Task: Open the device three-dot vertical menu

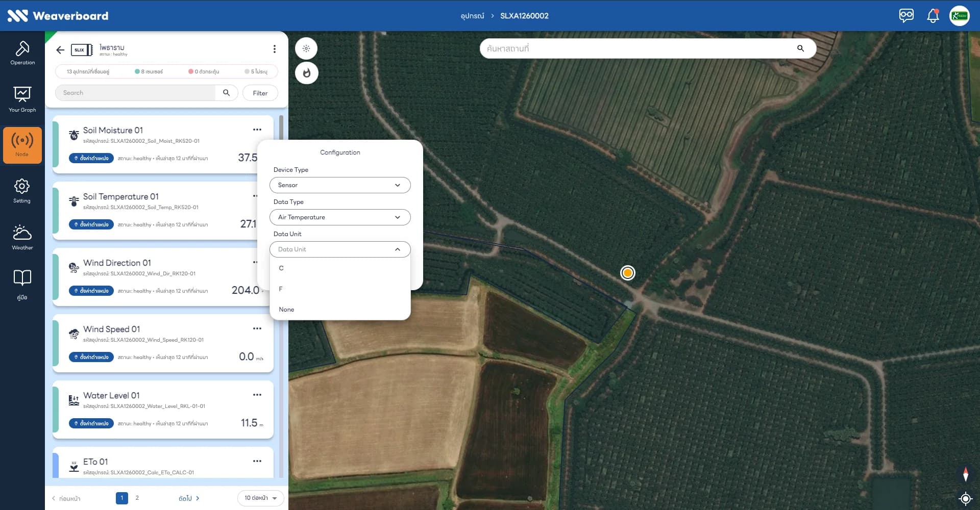Action: (x=275, y=49)
